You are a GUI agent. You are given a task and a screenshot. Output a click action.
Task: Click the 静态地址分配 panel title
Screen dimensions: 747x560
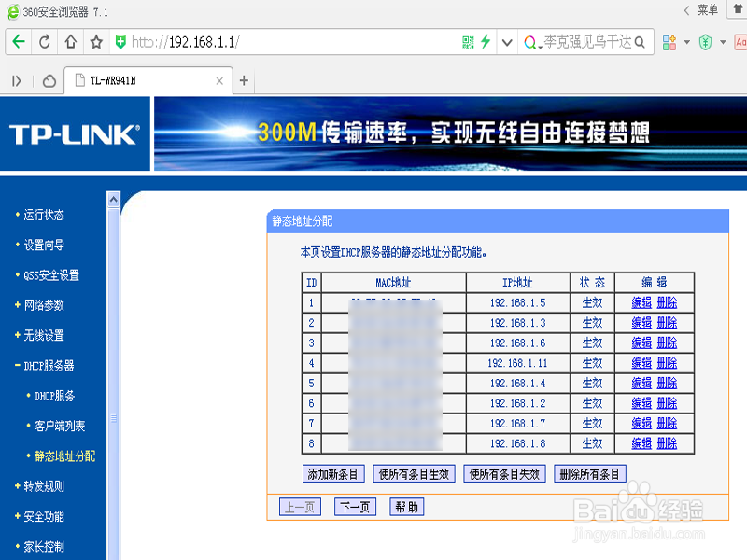[x=303, y=221]
